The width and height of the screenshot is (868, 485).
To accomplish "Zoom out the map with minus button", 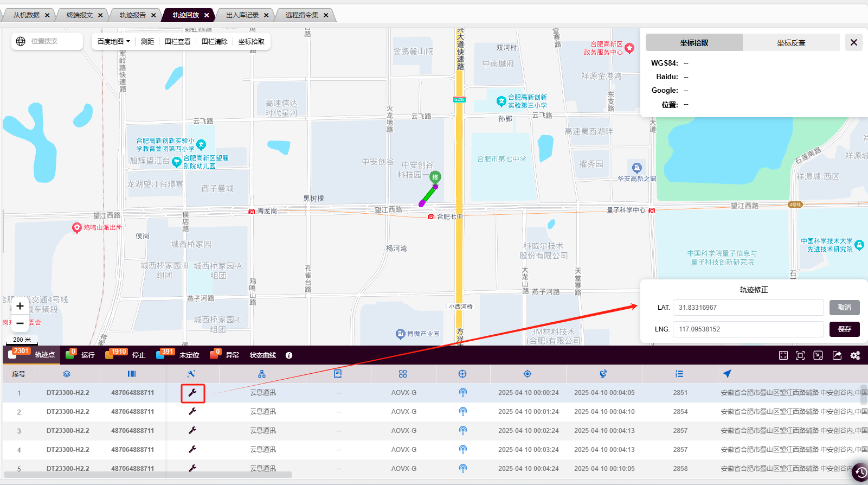I will click(x=20, y=323).
